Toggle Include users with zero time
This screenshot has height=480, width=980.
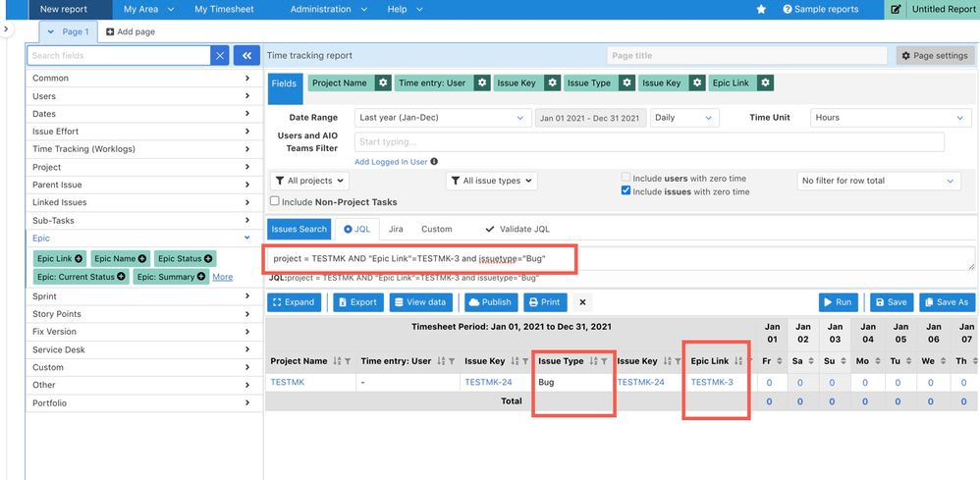[626, 178]
